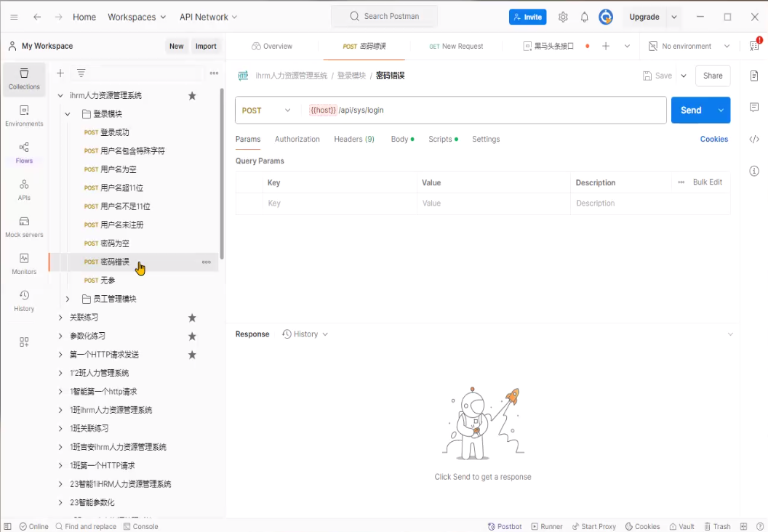Toggle two-pane layout icon in status bar

(x=743, y=527)
